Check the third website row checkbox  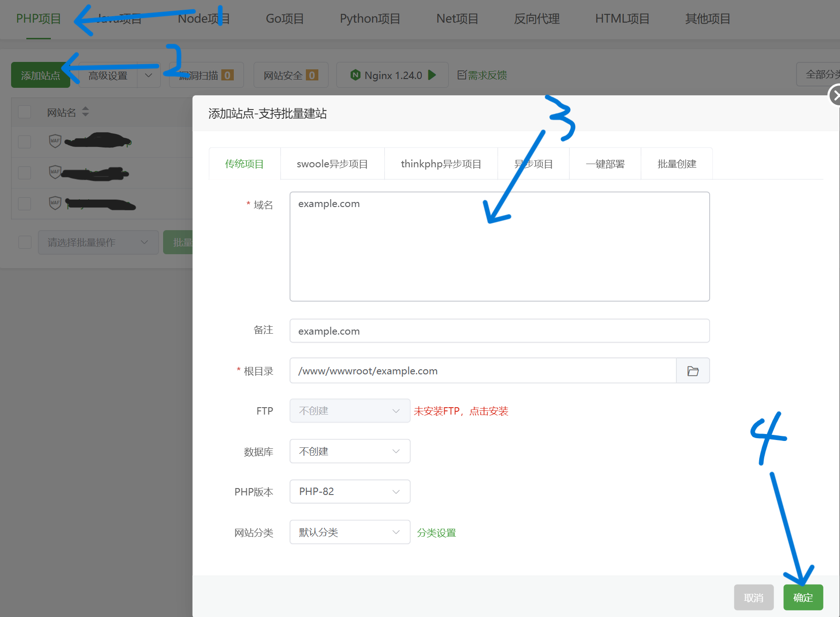point(24,203)
